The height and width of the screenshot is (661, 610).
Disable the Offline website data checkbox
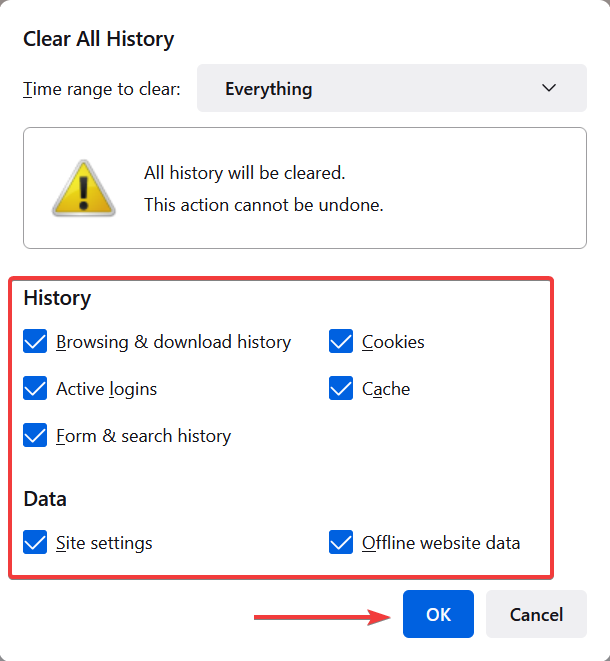tap(341, 542)
